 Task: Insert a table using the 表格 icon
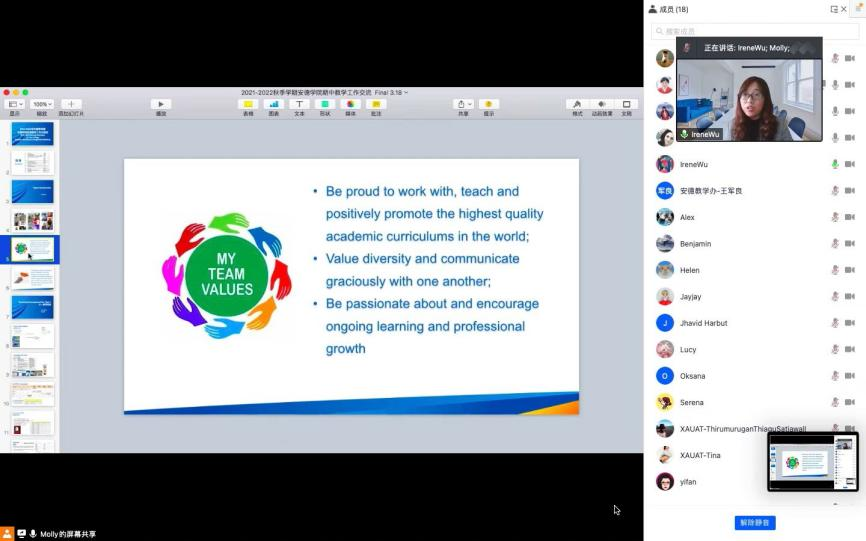[x=248, y=104]
